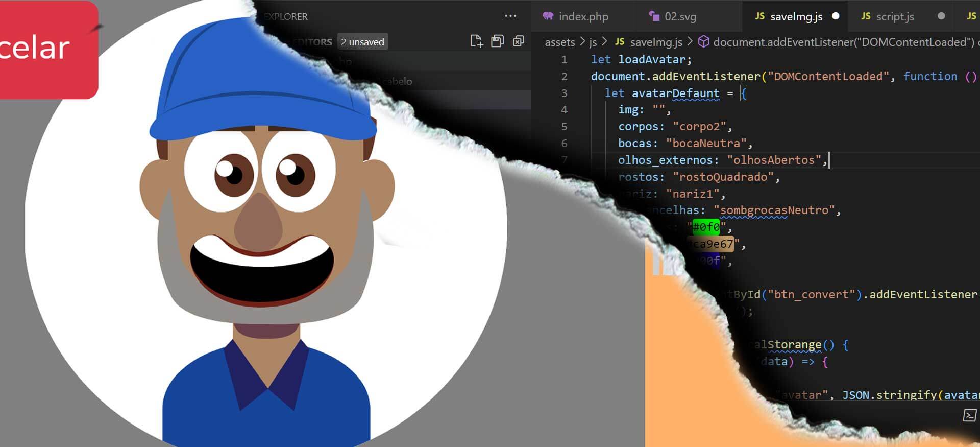
Task: Click the "olhosAbertos" string value
Action: (774, 160)
